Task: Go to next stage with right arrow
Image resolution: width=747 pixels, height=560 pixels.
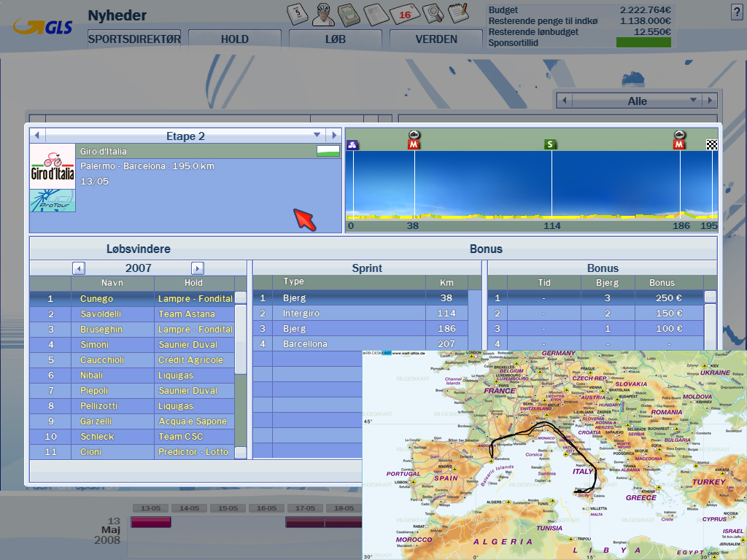Action: pos(333,135)
